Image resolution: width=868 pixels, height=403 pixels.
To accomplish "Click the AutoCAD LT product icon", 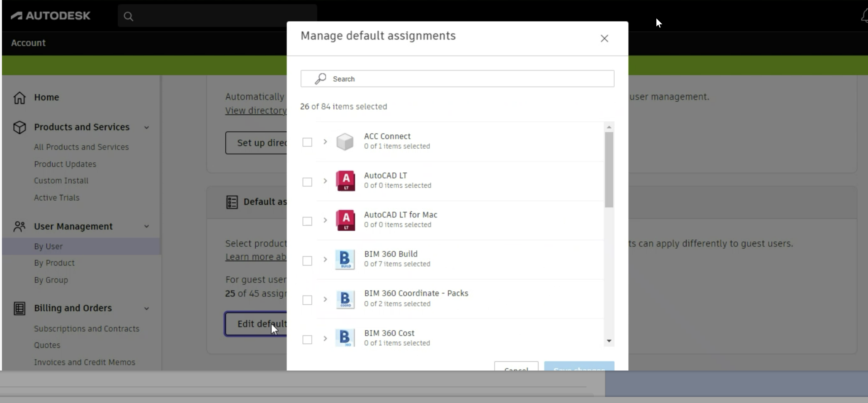I will click(345, 181).
